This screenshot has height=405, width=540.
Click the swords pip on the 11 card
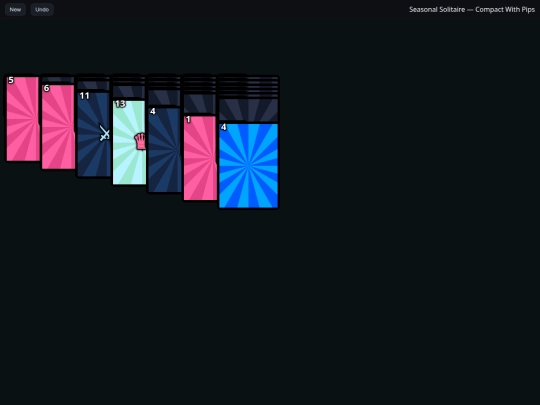(104, 133)
